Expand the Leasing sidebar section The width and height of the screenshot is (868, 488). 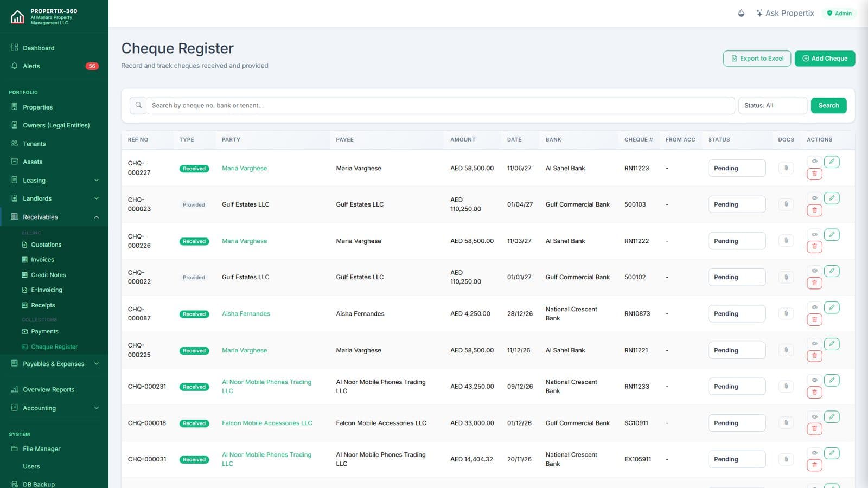coord(54,180)
